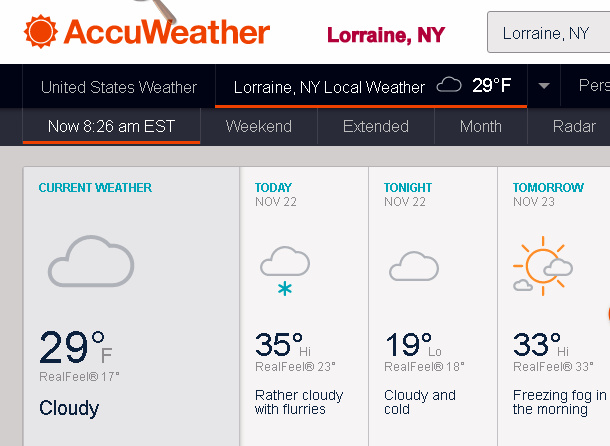Image resolution: width=610 pixels, height=446 pixels.
Task: Select the Month forecast tab
Action: pos(481,126)
